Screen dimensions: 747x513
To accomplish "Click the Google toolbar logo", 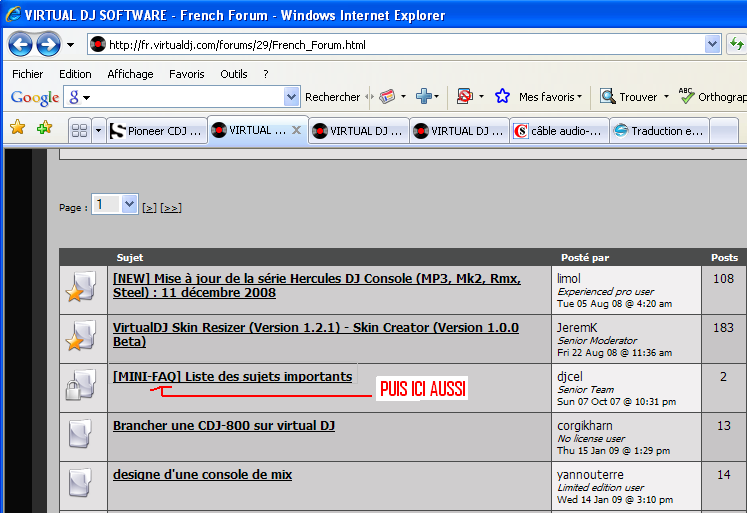I will pos(35,97).
